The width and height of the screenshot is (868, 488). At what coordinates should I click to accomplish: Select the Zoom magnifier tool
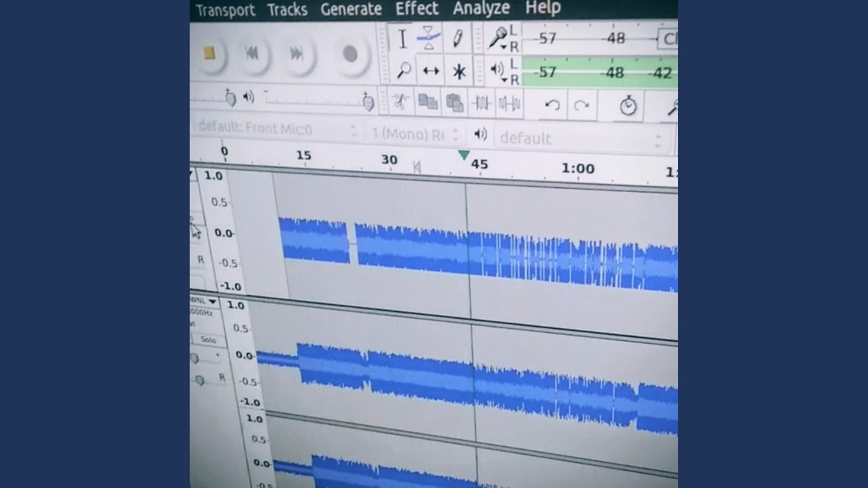tap(403, 70)
